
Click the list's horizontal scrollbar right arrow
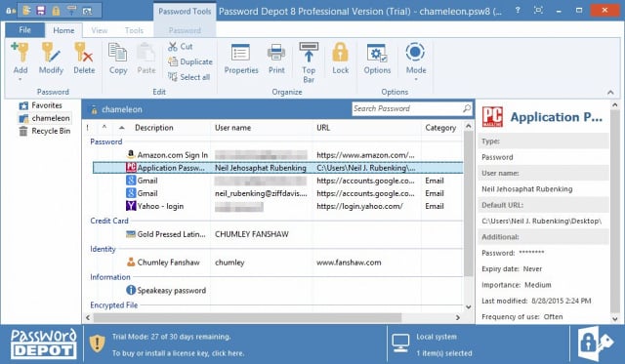point(458,317)
